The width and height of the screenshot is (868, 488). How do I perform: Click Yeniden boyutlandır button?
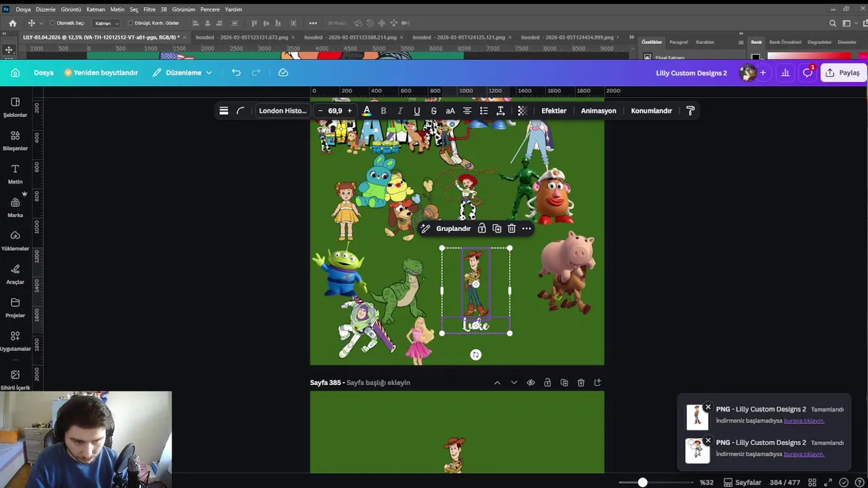101,73
